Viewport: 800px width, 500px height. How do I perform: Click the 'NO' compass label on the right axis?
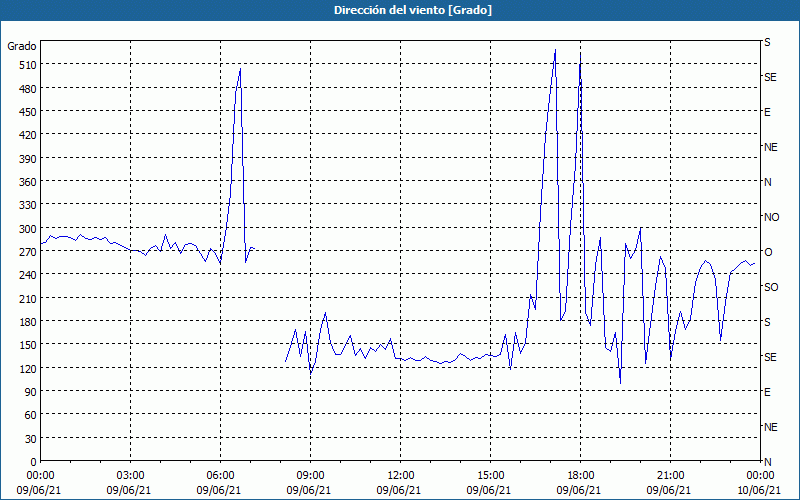(x=771, y=217)
